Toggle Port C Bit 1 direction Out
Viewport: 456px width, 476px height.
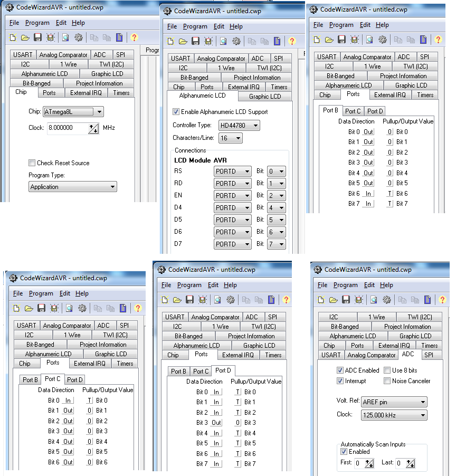(x=68, y=411)
